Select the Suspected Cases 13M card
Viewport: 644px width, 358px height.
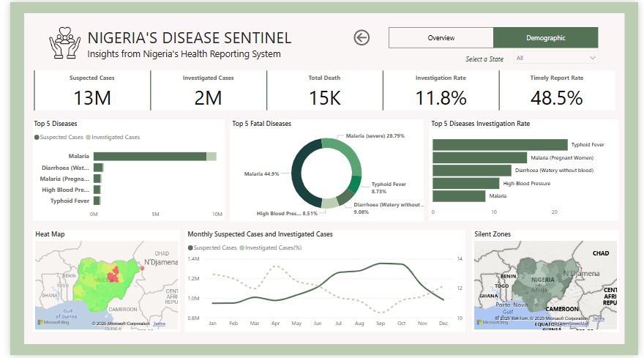(92, 91)
